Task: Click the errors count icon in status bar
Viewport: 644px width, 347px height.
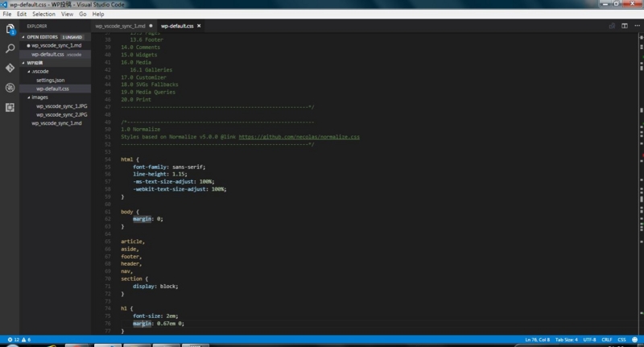Action: click(13, 340)
